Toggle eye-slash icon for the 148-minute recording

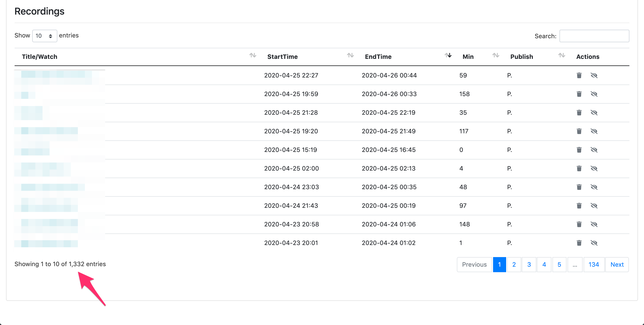[594, 224]
